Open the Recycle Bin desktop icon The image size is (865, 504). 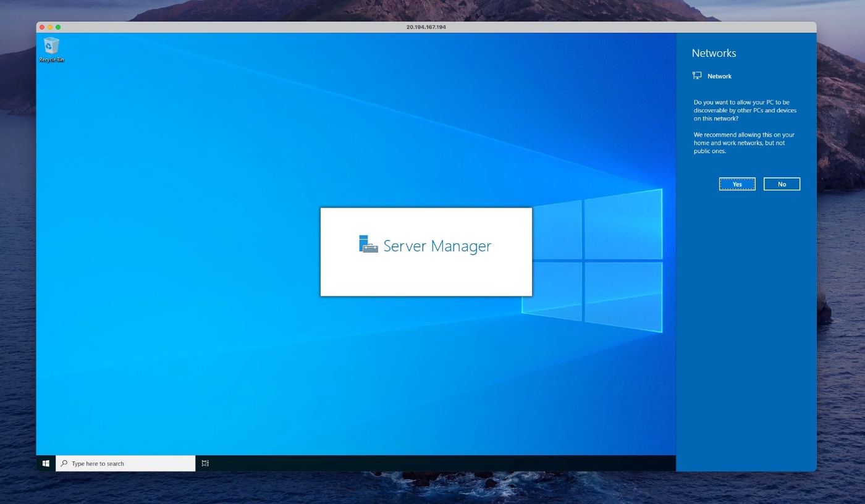point(51,49)
